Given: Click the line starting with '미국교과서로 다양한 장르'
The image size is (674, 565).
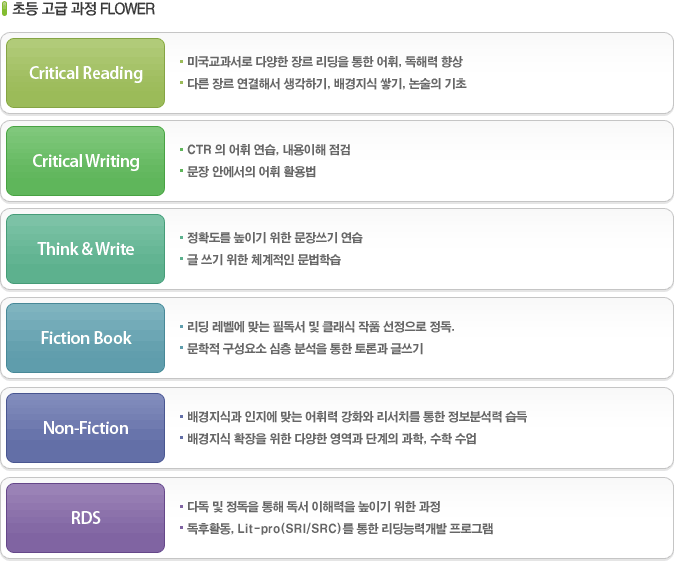Looking at the screenshot, I should 324,62.
